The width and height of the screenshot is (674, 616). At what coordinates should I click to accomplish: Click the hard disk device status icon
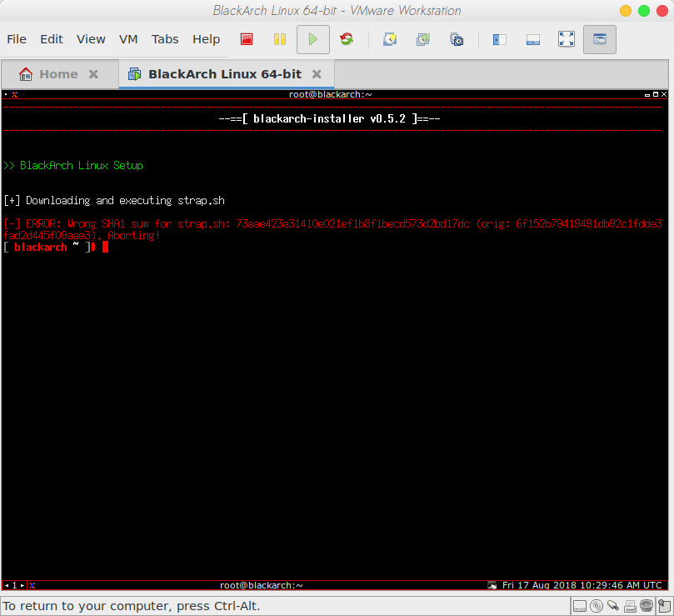580,606
